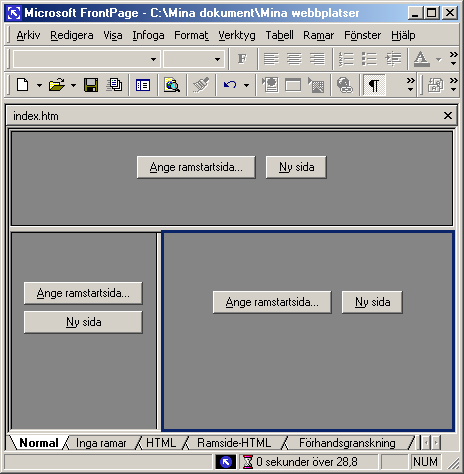Expand the rightmost toolbar overflow chevron

tap(453, 85)
